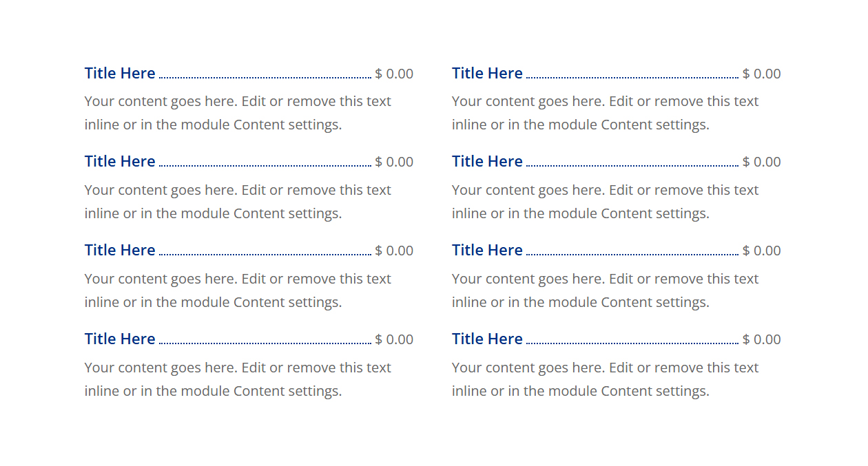The width and height of the screenshot is (868, 466).
Task: Click the '$ 0.00' price of first left item
Action: pyautogui.click(x=394, y=74)
